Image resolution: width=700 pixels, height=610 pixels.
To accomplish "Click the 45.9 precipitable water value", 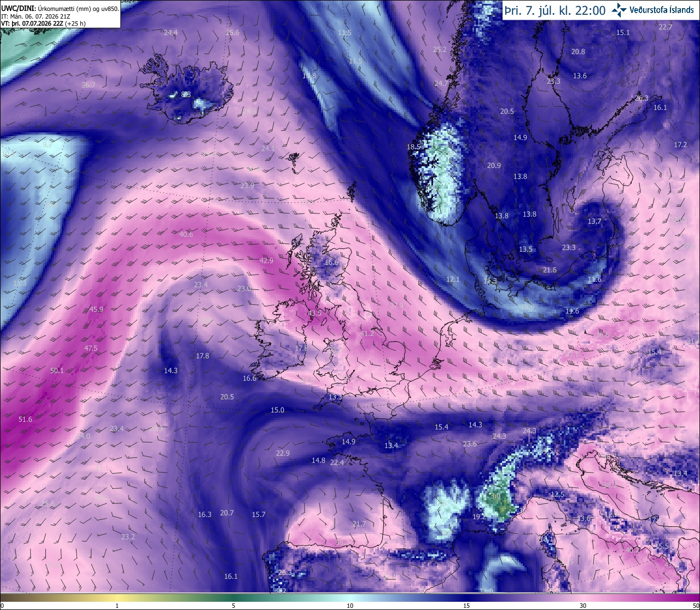I will 96,309.
